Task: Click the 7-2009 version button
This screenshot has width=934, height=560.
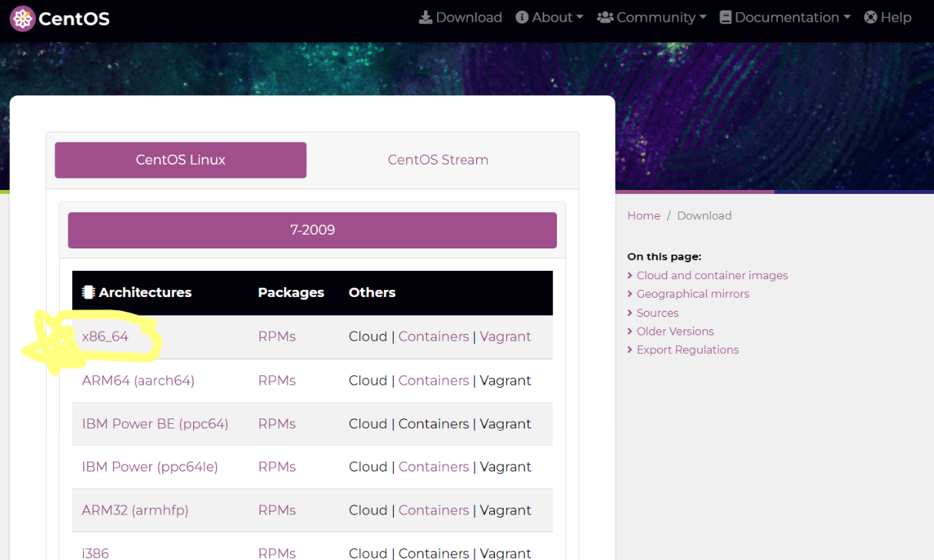Action: [312, 230]
